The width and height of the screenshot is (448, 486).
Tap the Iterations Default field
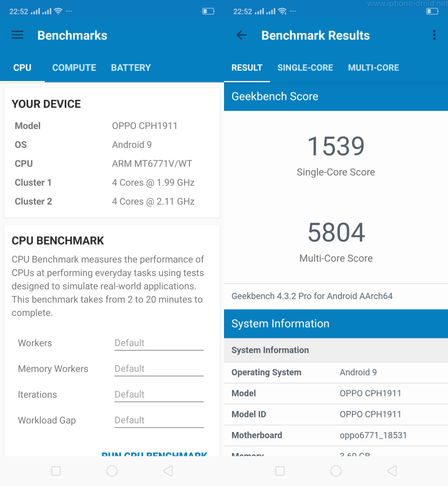(159, 395)
